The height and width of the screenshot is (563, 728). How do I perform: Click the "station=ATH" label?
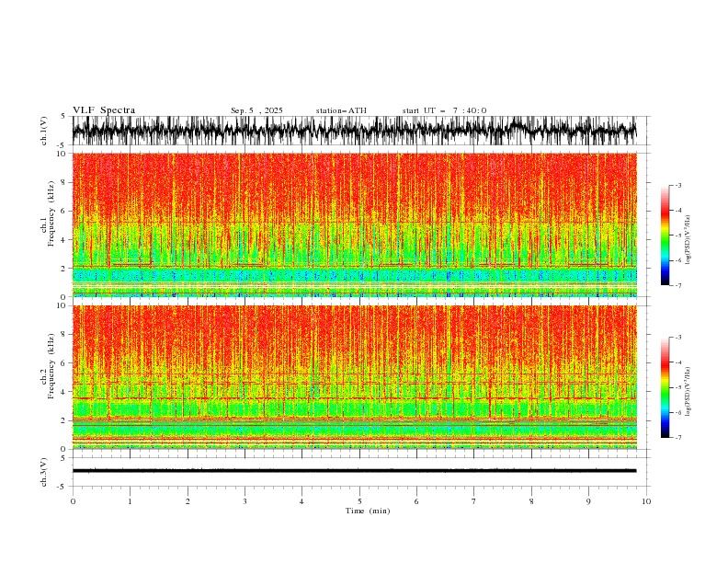click(x=341, y=110)
